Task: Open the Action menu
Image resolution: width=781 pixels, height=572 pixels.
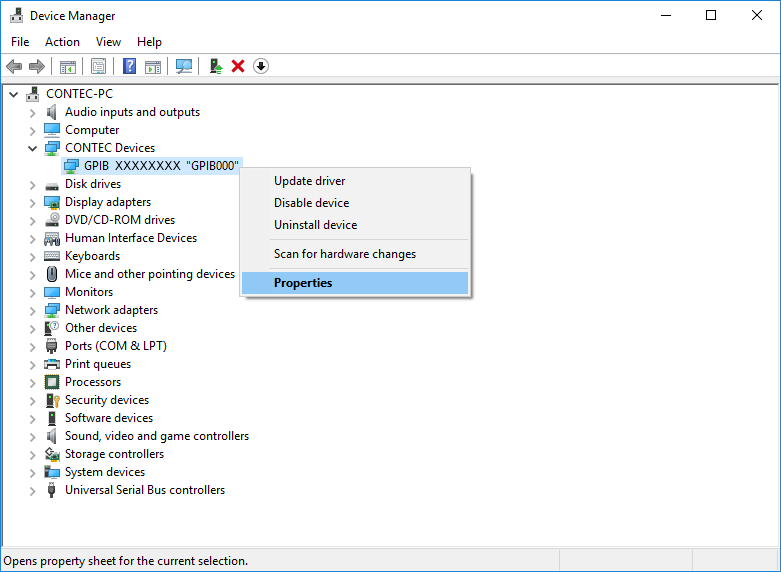Action: tap(62, 42)
